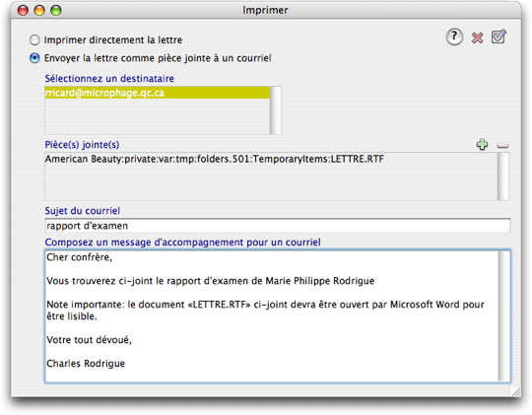Click in the 'Sujet du courriel' field
This screenshot has width=532, height=415.
tap(277, 226)
